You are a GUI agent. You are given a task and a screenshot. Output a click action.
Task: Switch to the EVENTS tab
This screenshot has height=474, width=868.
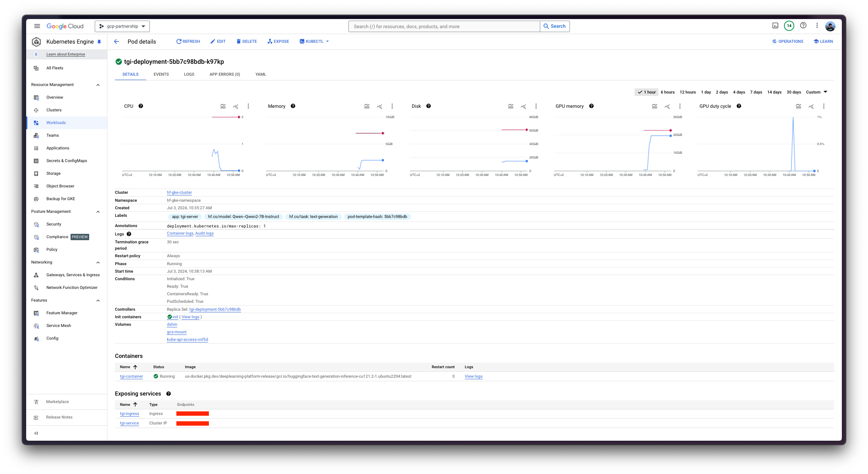(161, 74)
